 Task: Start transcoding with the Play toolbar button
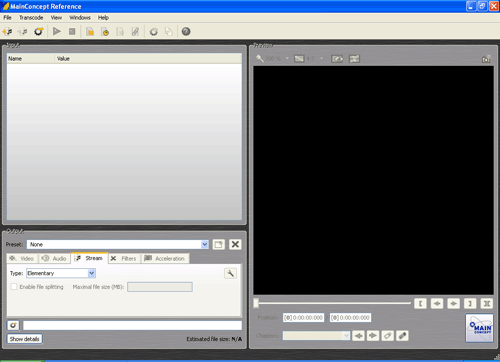[57, 32]
